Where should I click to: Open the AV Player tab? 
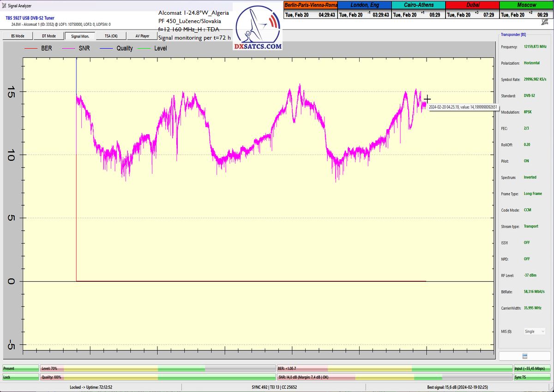click(x=142, y=36)
